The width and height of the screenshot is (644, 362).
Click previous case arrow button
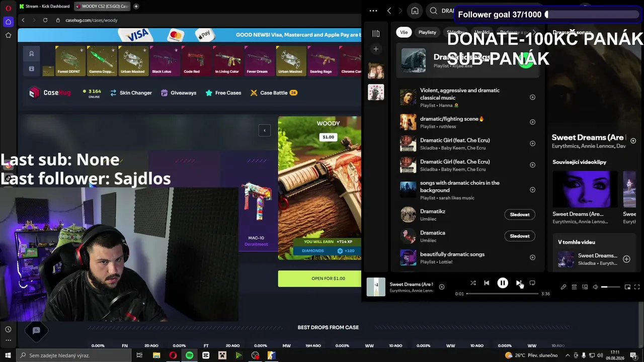pos(265,131)
